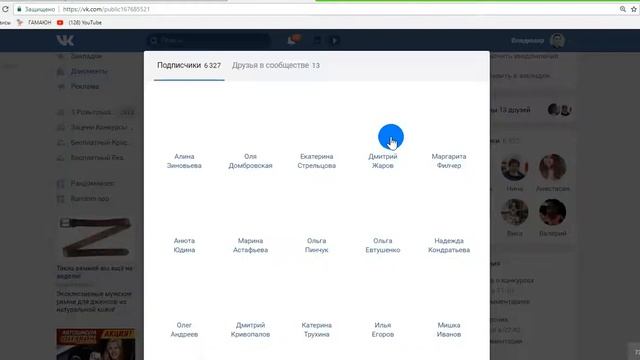Open Random app in the sidebar
This screenshot has width=640, height=360.
click(90, 198)
